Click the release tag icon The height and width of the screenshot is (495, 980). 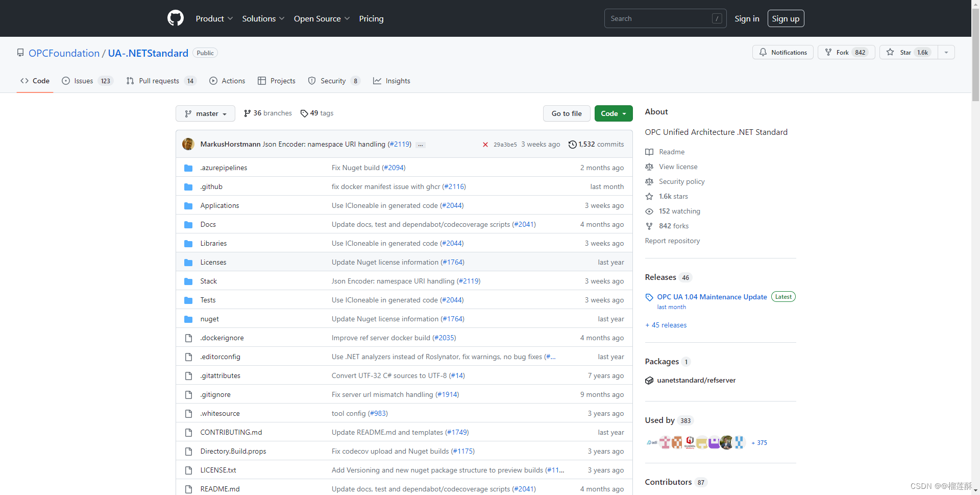point(649,297)
